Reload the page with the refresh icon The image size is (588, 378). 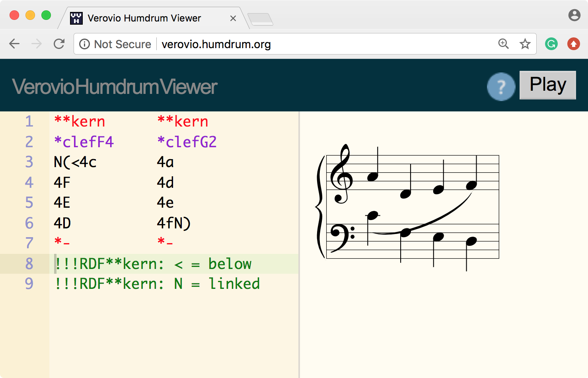click(59, 44)
